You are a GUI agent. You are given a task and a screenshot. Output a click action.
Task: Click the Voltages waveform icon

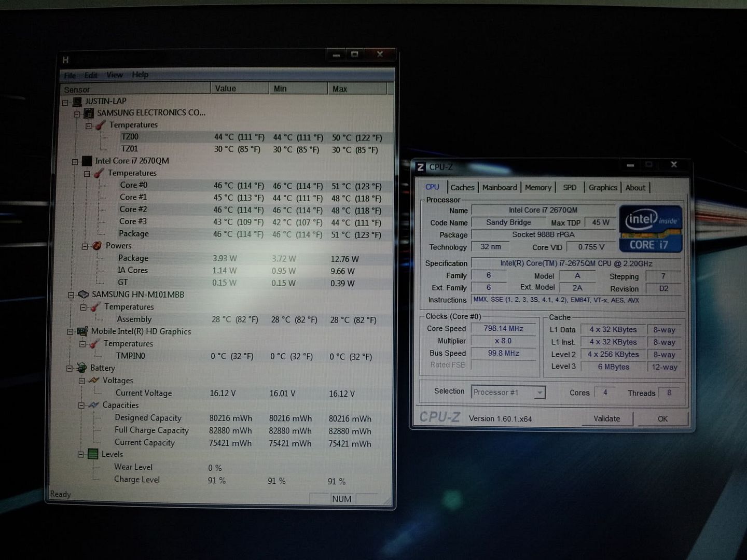[94, 381]
